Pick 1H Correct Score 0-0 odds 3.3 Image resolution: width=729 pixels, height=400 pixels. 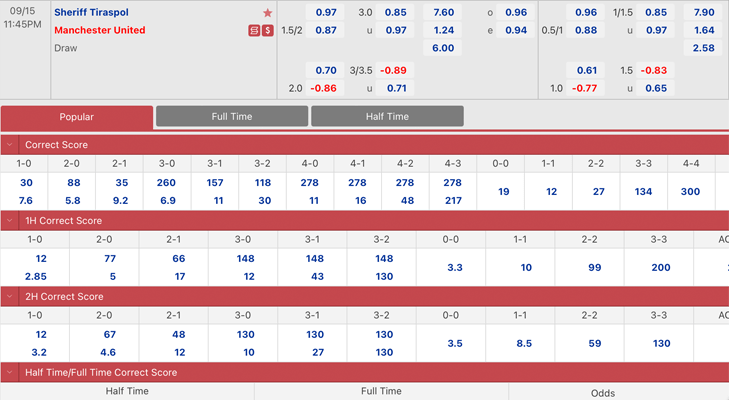pos(455,267)
